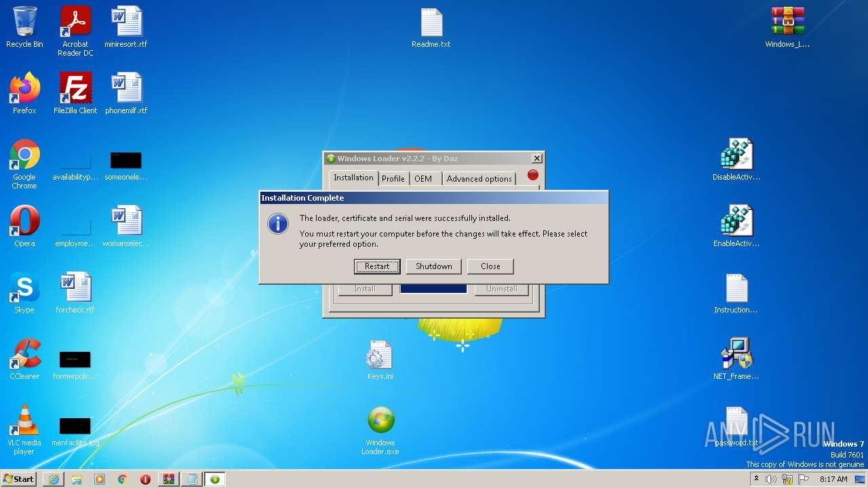868x488 pixels.
Task: Switch to Installation tab in Windows Loader
Action: point(353,178)
